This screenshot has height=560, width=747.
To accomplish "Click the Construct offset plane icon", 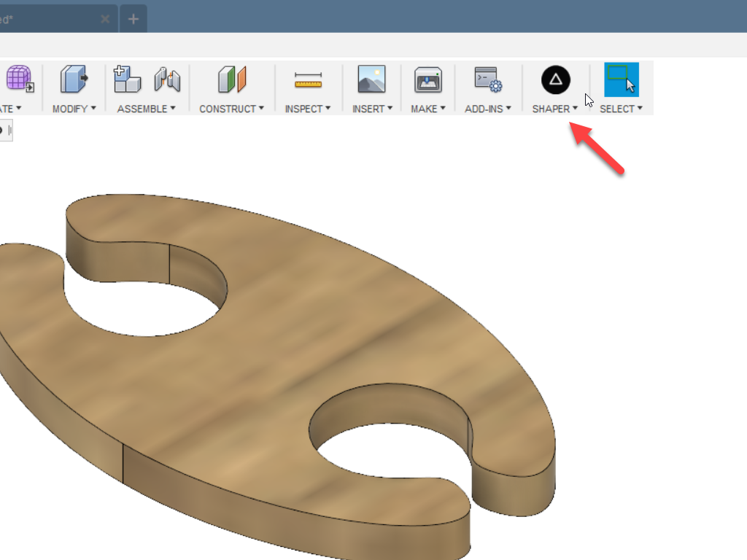I will click(x=232, y=79).
